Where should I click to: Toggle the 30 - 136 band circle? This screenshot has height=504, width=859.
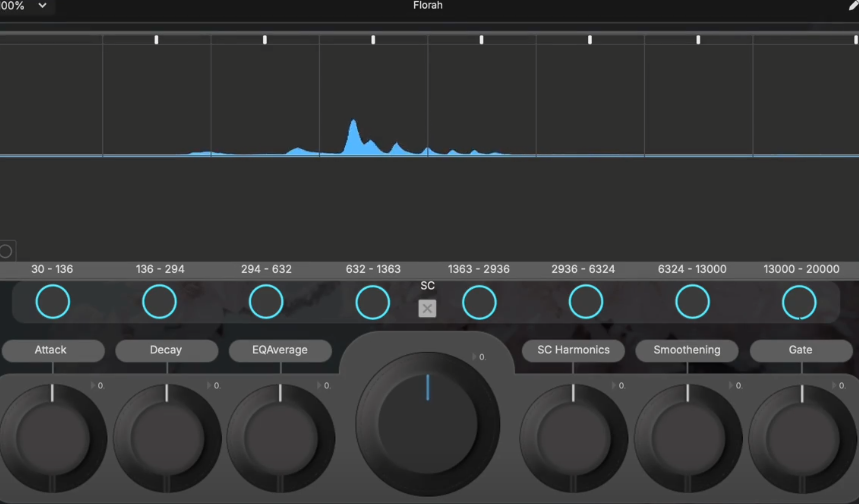click(x=52, y=301)
